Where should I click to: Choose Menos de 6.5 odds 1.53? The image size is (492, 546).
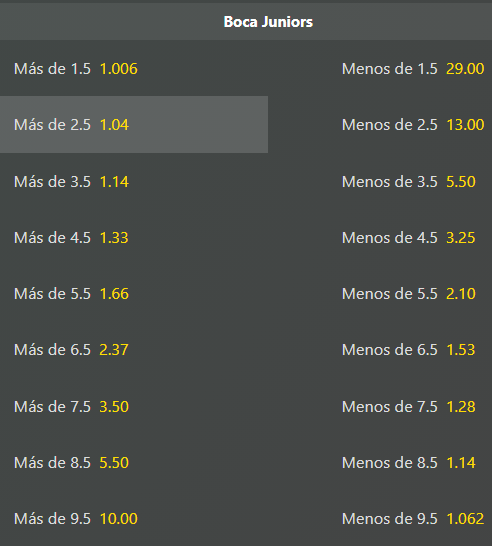(x=380, y=350)
